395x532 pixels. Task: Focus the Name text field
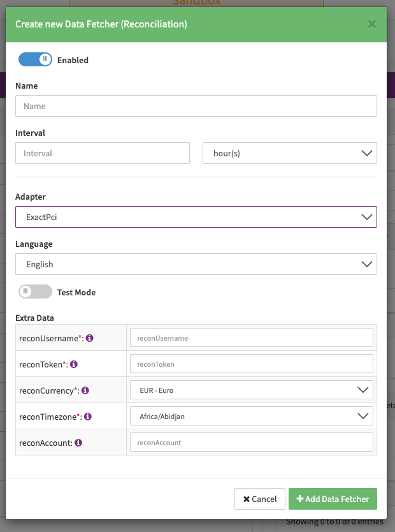tap(196, 106)
